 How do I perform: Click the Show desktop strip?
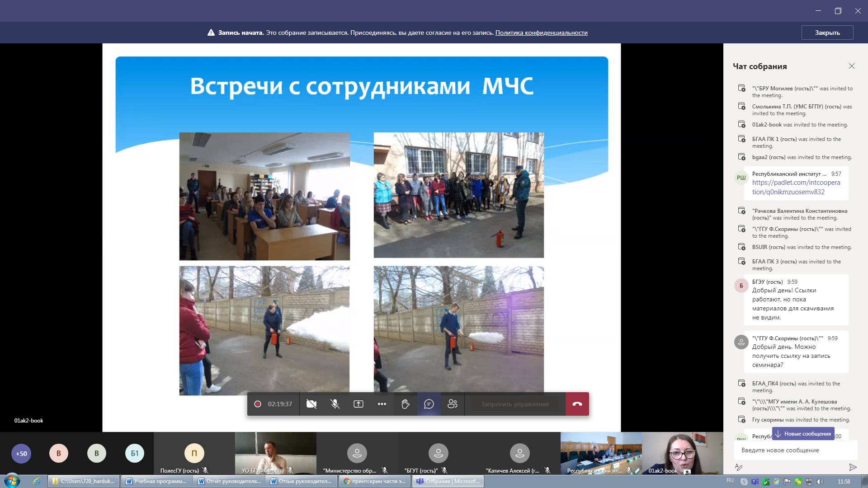(x=864, y=481)
